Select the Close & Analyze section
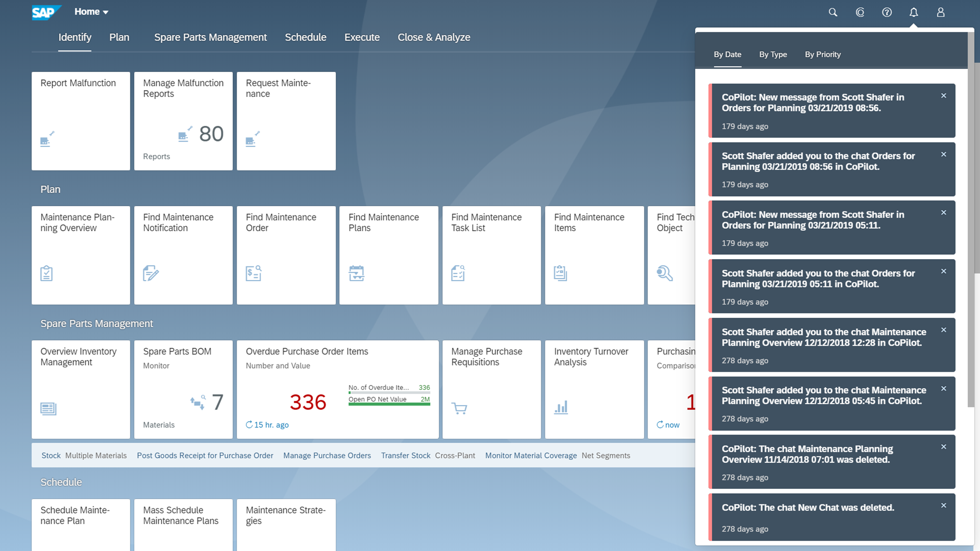 click(434, 37)
